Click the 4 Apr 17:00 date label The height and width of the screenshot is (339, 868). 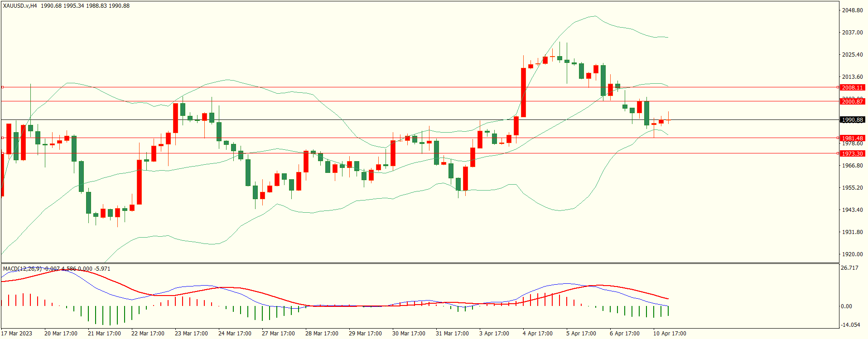(538, 334)
